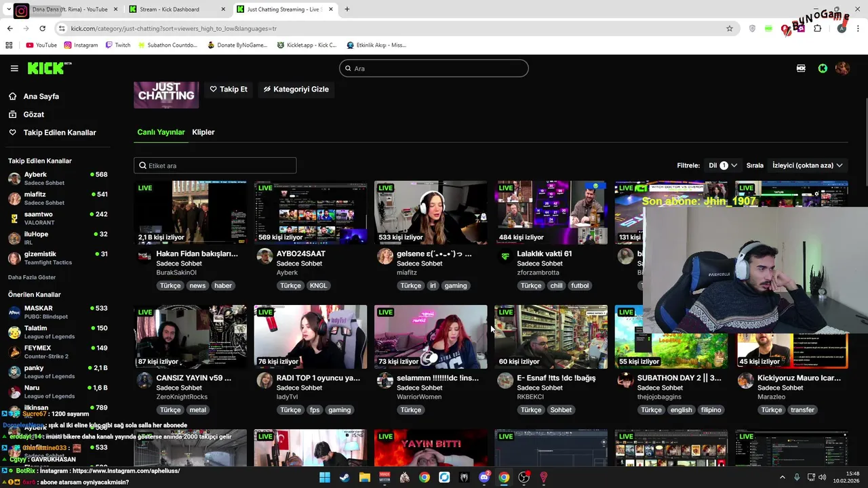Bookmark this page with star icon
This screenshot has width=868, height=488.
(730, 28)
